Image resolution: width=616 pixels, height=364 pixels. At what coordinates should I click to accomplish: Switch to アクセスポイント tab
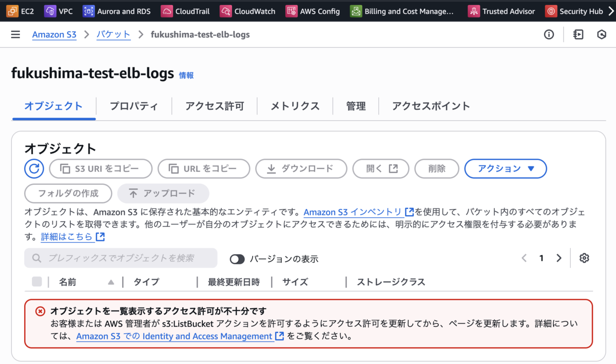tap(431, 106)
